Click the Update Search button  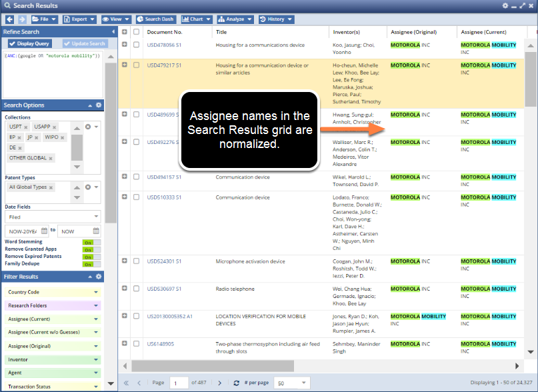(85, 43)
